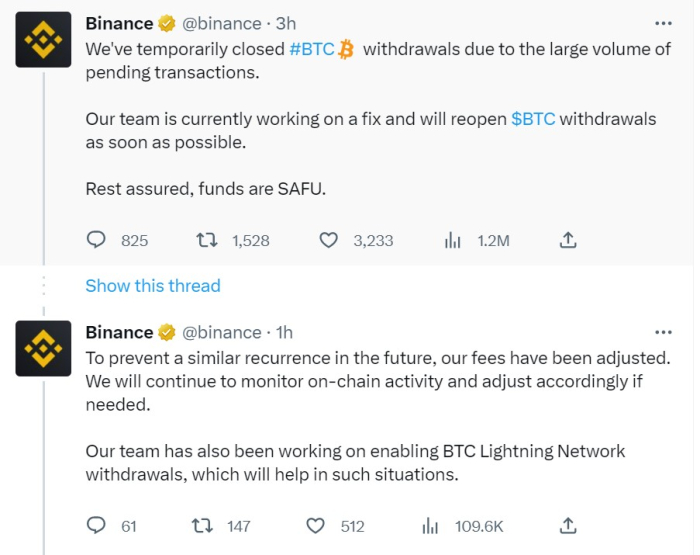Reply to the BTC withdrawals closed tweet

point(97,240)
